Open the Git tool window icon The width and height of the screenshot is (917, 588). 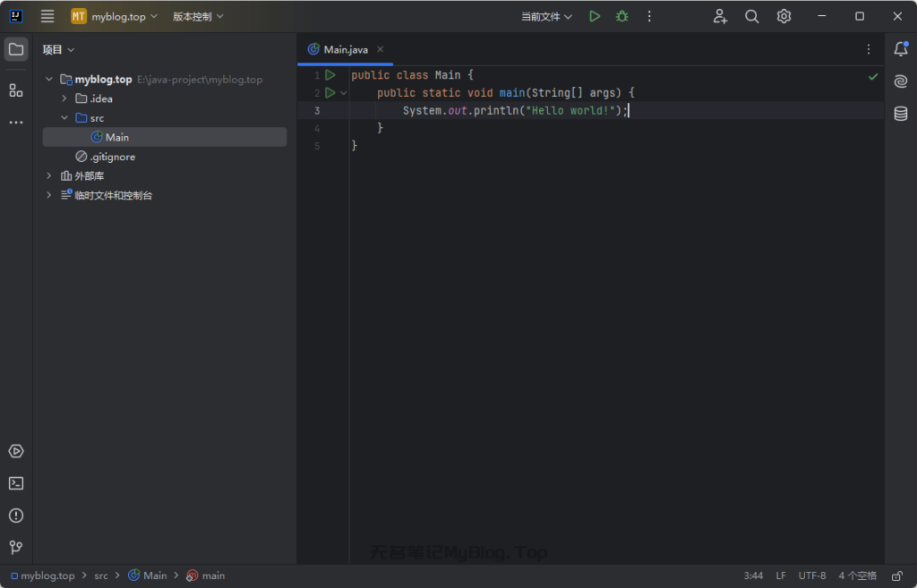(x=16, y=547)
